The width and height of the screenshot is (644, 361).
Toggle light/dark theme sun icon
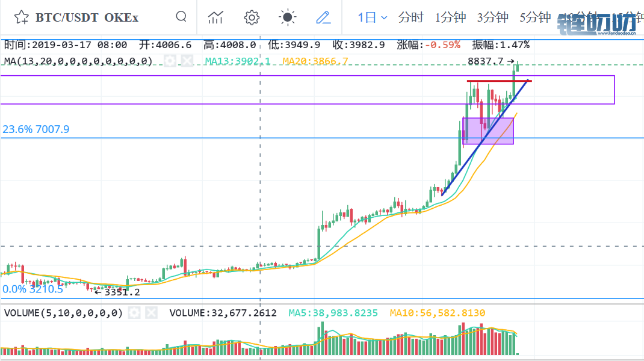point(288,17)
